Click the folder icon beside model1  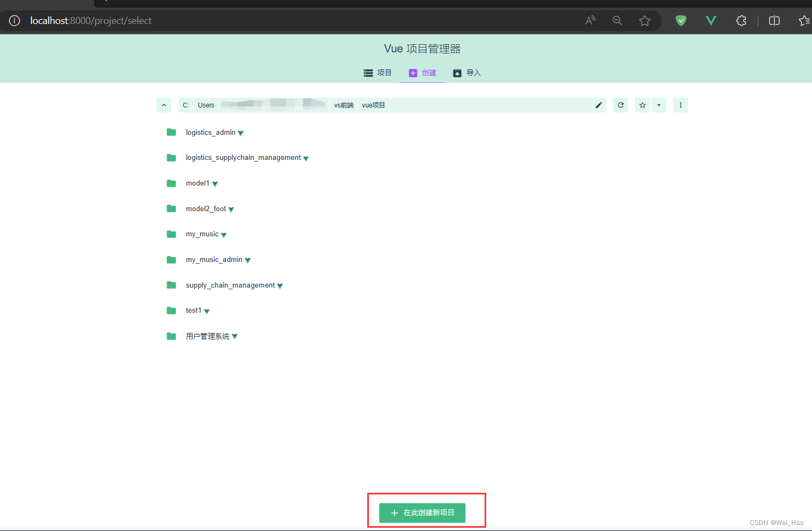point(171,183)
